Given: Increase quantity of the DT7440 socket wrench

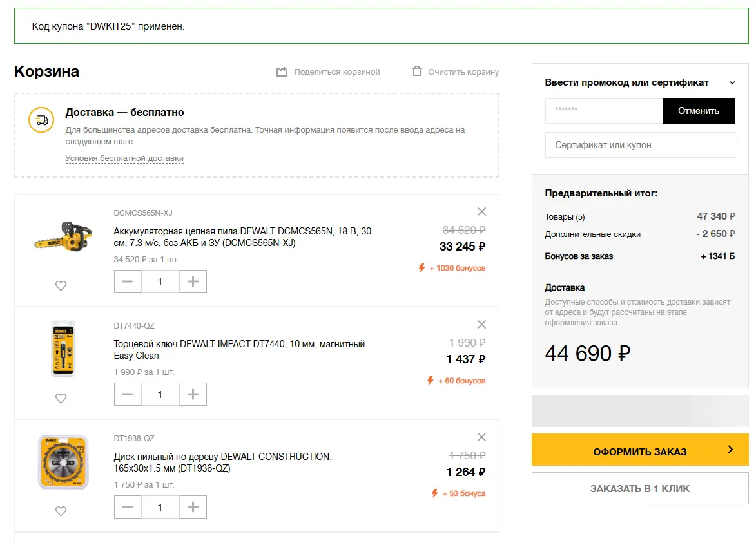Looking at the screenshot, I should pos(193,394).
